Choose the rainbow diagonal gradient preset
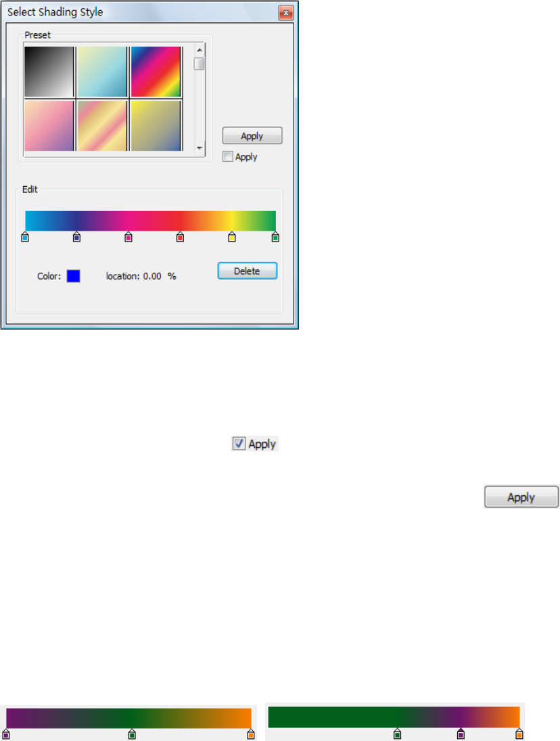Image resolution: width=560 pixels, height=741 pixels. 156,72
